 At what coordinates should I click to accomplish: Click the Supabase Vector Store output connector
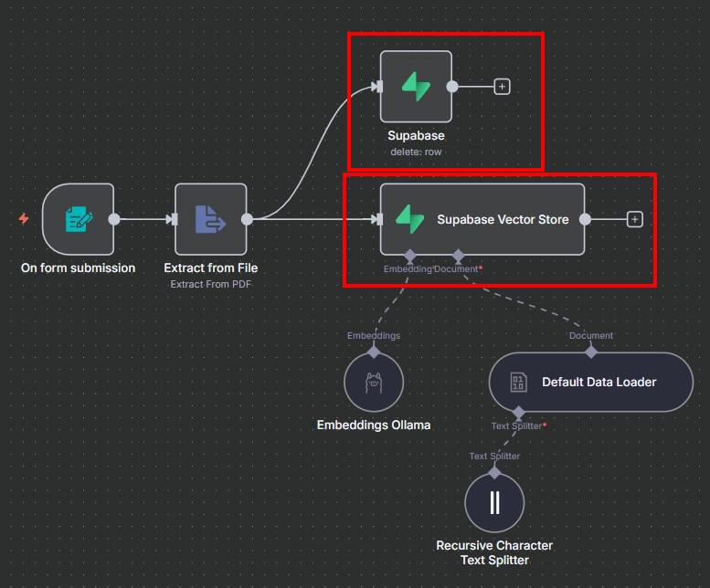tap(585, 219)
